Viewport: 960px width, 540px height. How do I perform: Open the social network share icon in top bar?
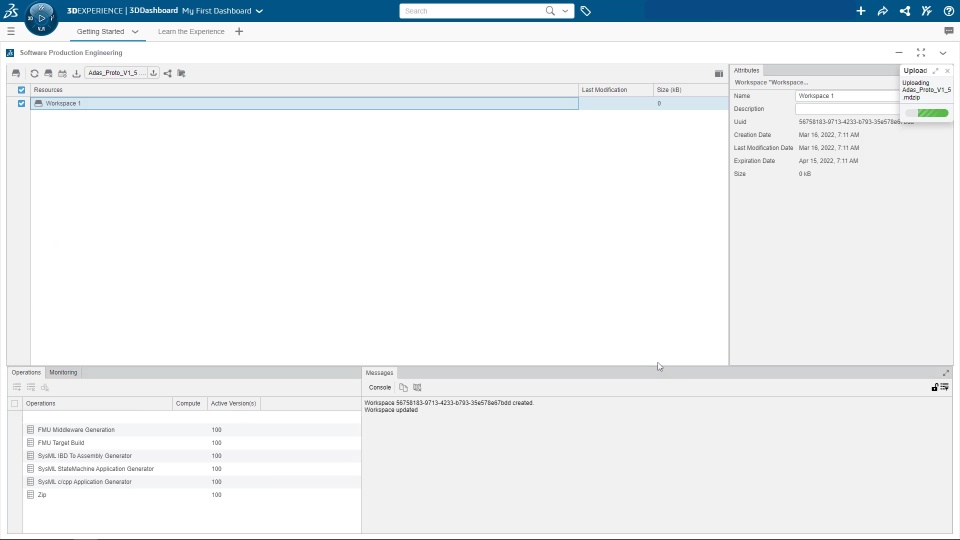click(904, 10)
